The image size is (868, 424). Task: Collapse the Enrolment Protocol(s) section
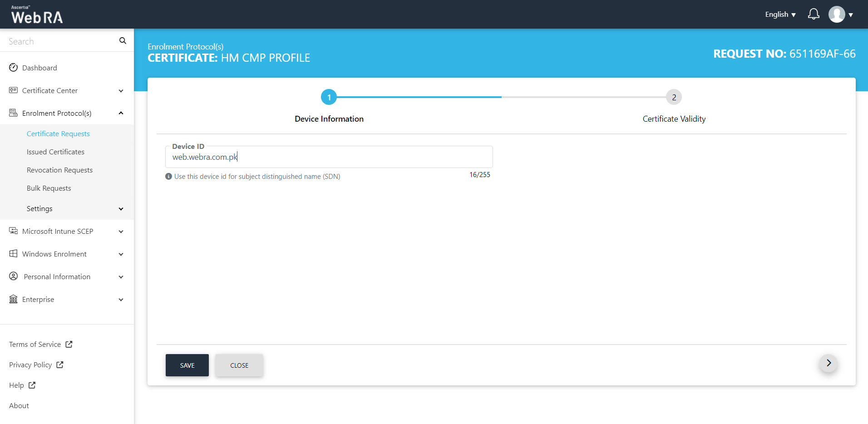point(121,113)
